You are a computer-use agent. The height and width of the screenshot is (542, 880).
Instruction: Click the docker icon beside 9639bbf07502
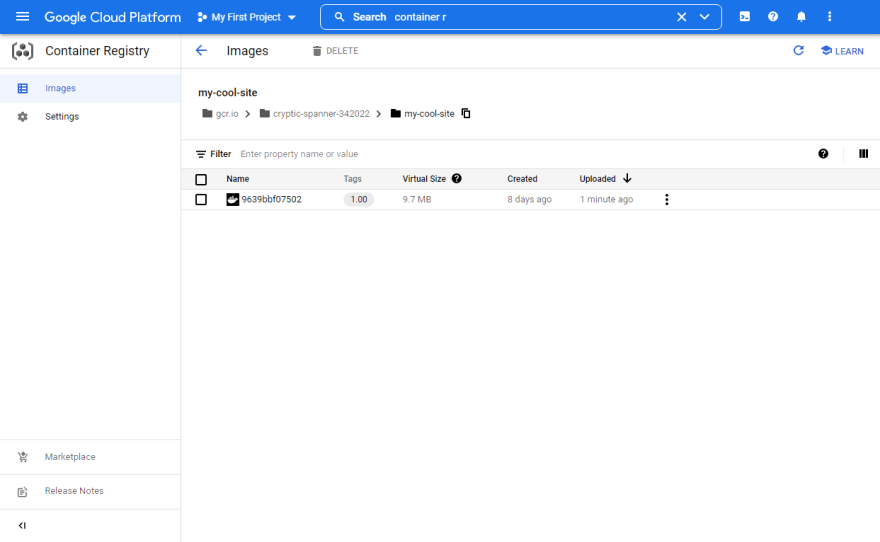point(232,200)
